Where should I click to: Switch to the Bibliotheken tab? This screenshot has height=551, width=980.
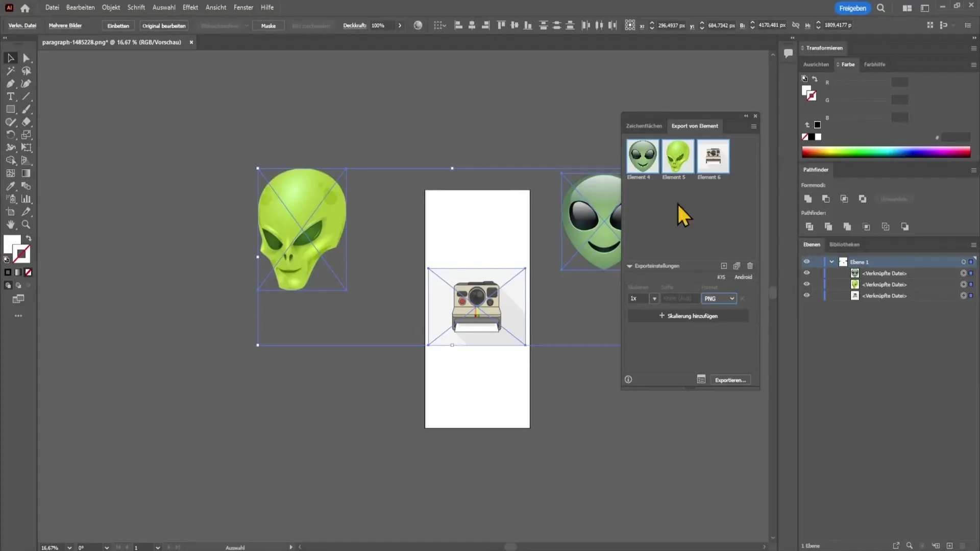tap(844, 245)
